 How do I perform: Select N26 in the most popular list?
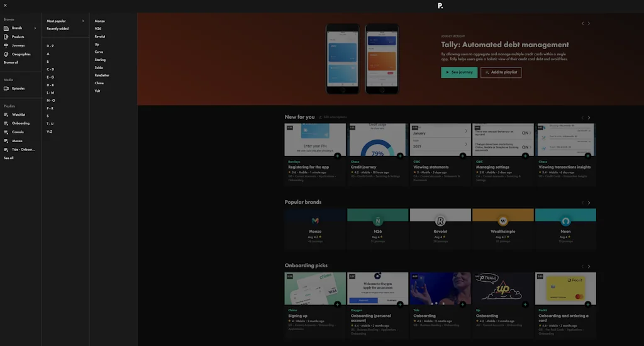(x=97, y=29)
